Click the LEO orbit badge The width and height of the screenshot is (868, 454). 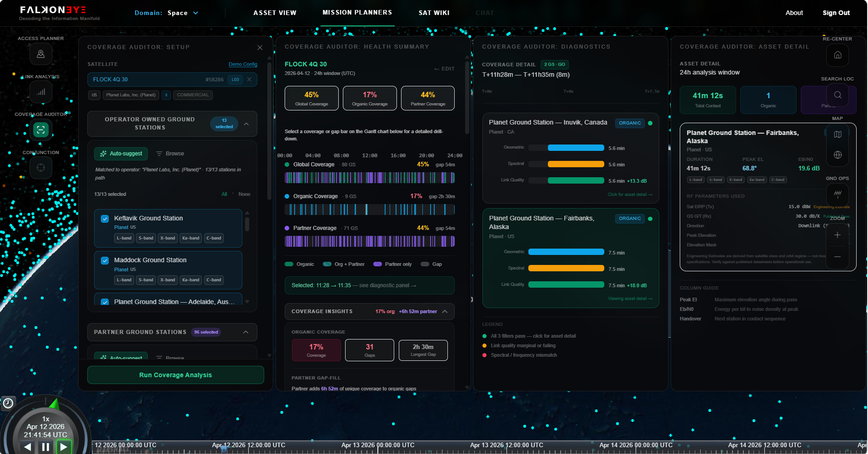236,80
